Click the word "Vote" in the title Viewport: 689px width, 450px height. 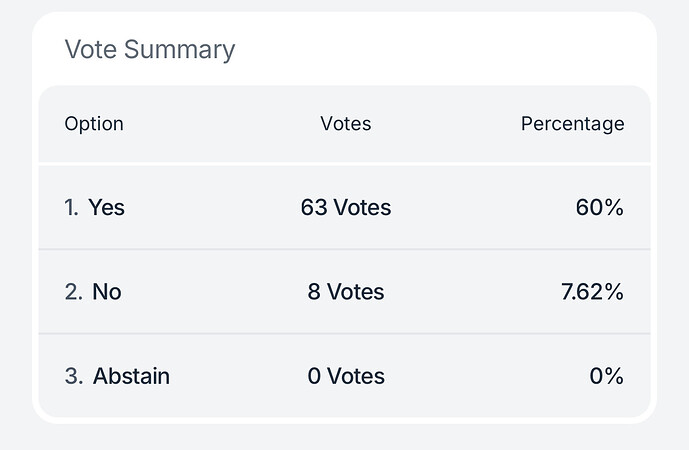89,49
